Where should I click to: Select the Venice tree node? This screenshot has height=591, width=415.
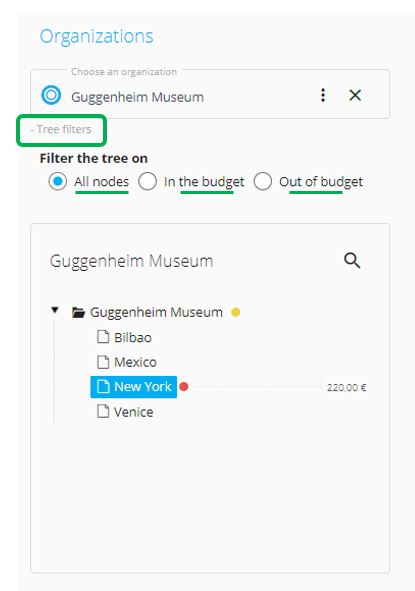pos(133,412)
